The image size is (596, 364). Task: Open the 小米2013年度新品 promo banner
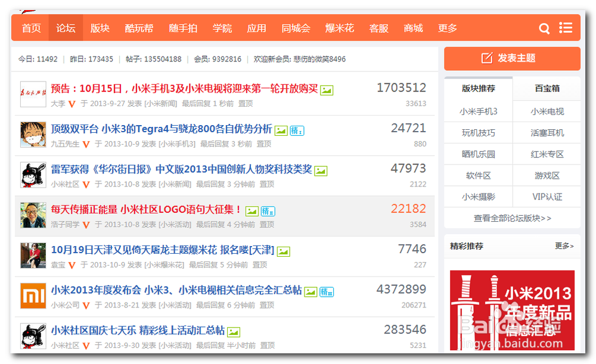[x=512, y=310]
